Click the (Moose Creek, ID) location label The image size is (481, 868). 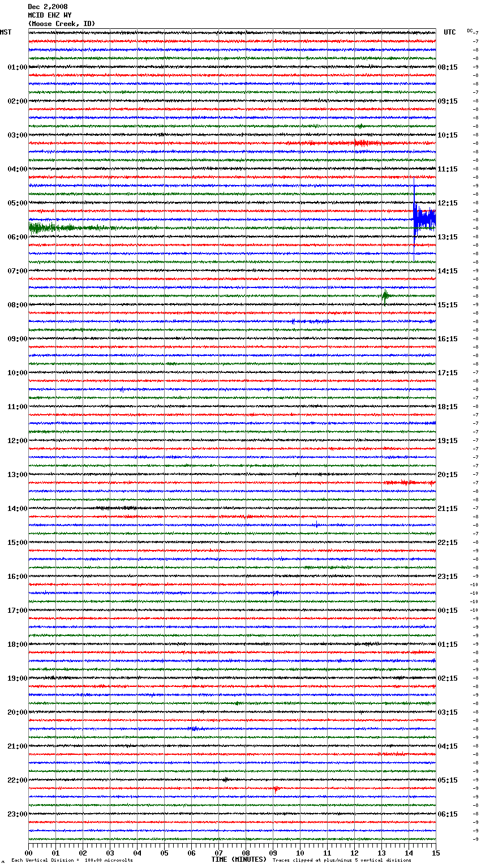62,24
